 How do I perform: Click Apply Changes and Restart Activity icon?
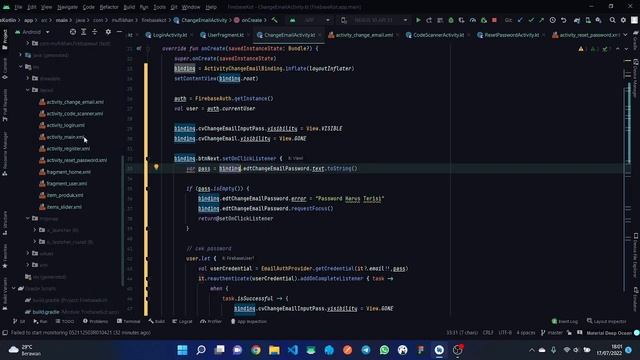coord(429,20)
